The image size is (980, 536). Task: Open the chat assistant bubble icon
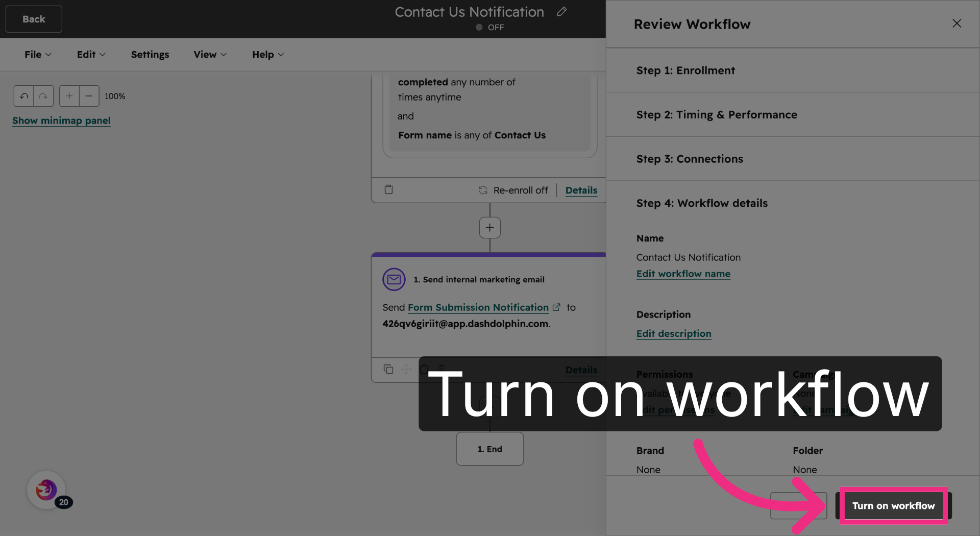point(46,490)
